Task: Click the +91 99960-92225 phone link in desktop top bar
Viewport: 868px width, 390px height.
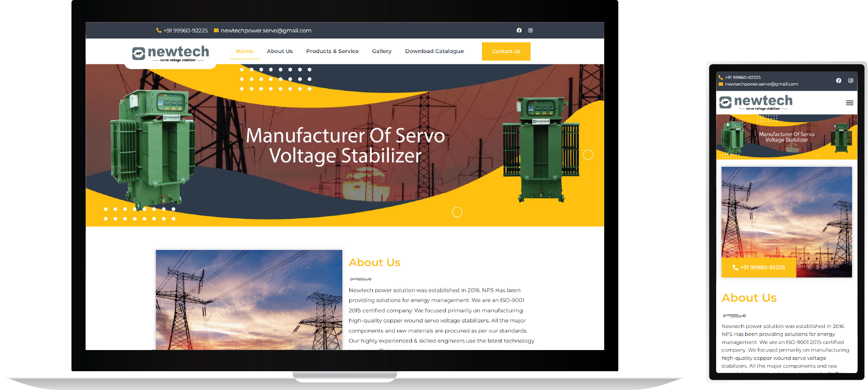Action: click(x=182, y=31)
